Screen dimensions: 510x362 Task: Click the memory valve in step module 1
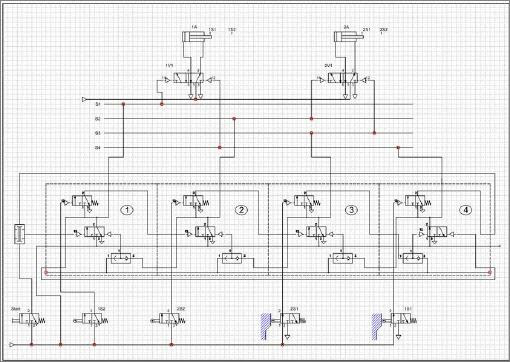(x=94, y=232)
